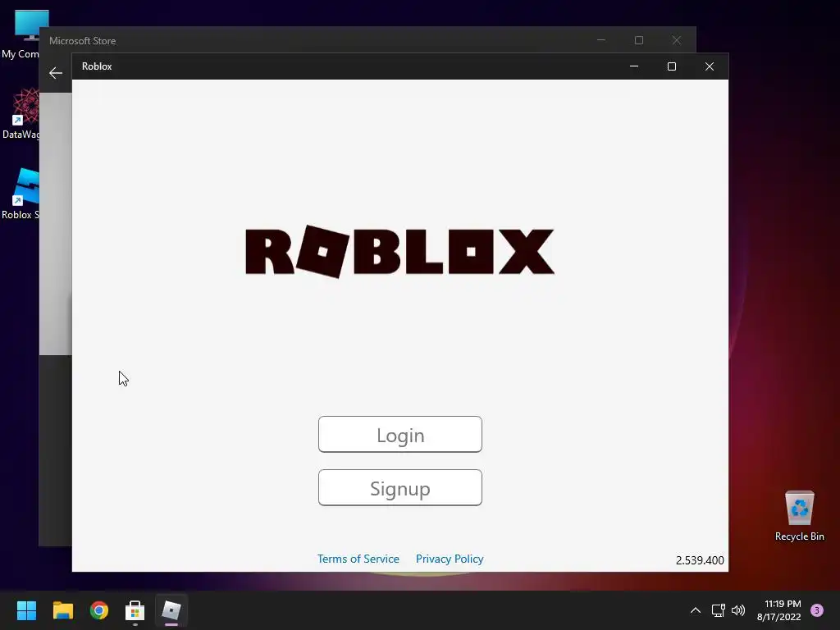Click the ROBLOX logo image
840x630 pixels.
click(x=399, y=252)
